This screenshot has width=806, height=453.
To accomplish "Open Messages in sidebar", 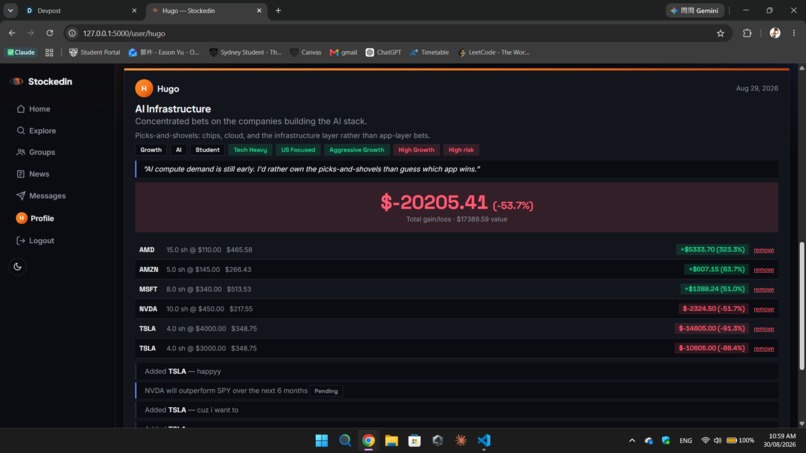I will [41, 196].
